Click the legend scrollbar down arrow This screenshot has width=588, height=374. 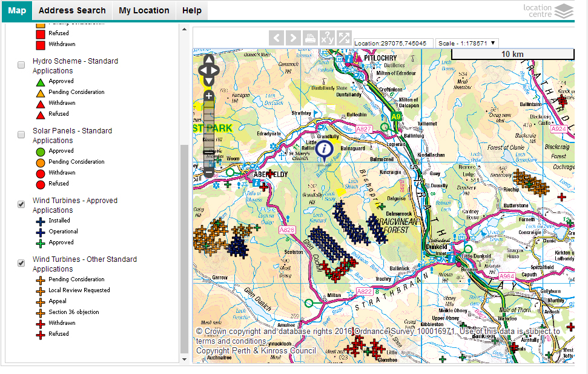pyautogui.click(x=184, y=359)
